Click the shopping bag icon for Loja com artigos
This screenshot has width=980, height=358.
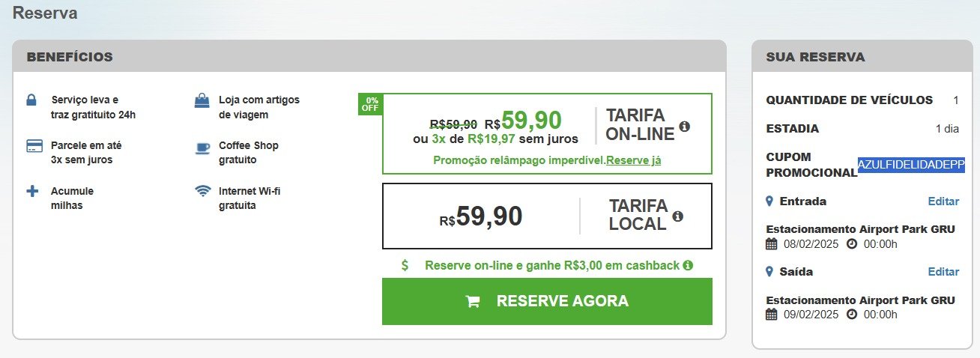(202, 100)
